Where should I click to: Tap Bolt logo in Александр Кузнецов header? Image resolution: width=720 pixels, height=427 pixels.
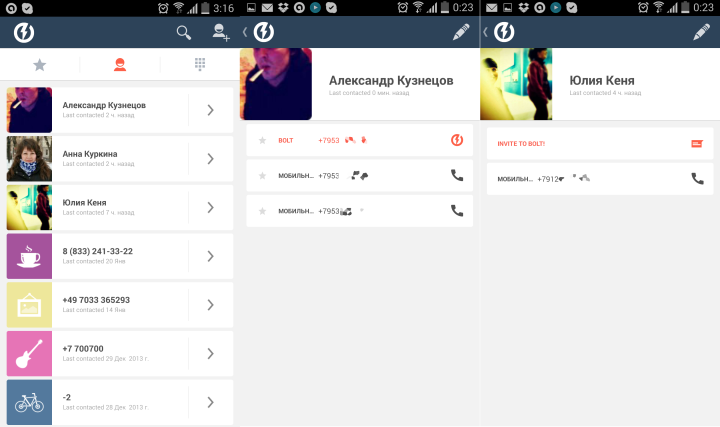click(264, 32)
